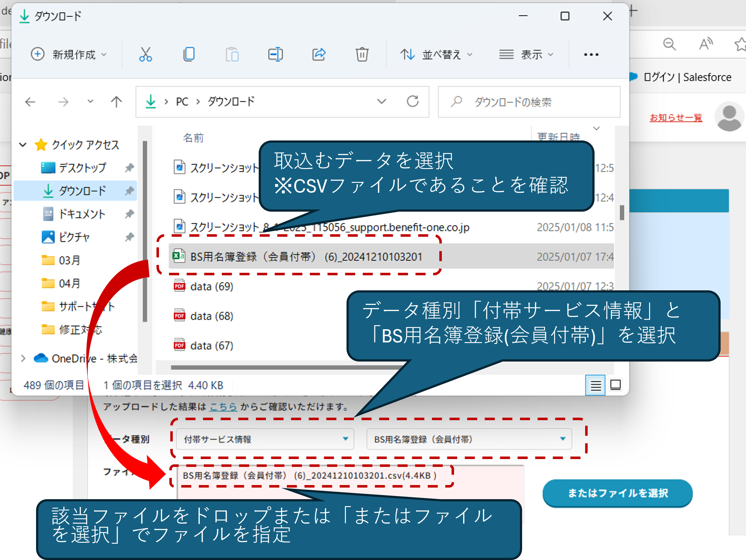This screenshot has height=560, width=746.
Task: Open the 表示 view dropdown
Action: click(x=526, y=54)
